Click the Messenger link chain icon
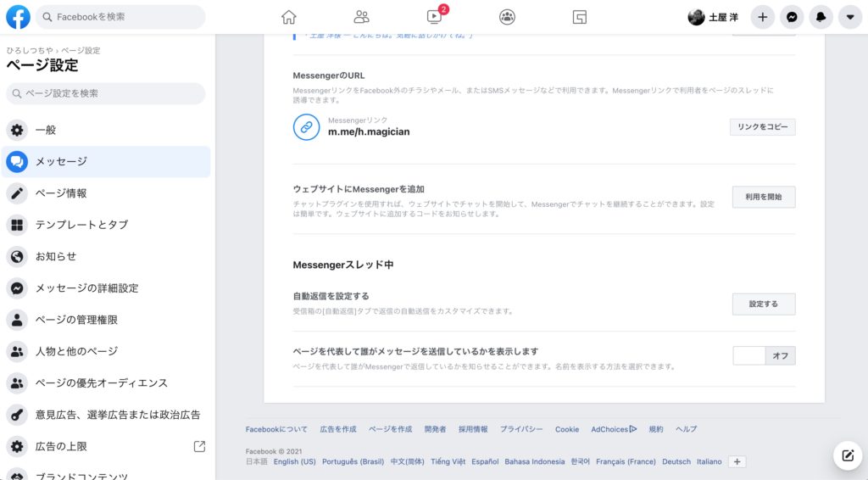The image size is (868, 480). 306,127
